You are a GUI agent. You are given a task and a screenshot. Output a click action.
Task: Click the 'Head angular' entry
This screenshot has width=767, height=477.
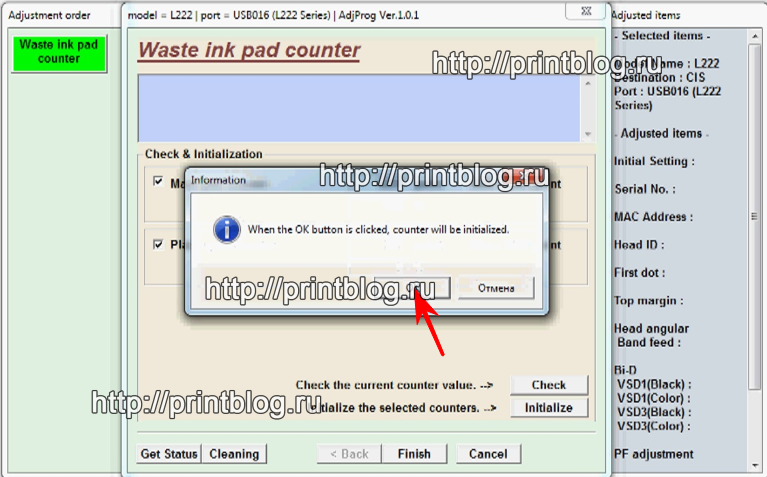coord(652,328)
